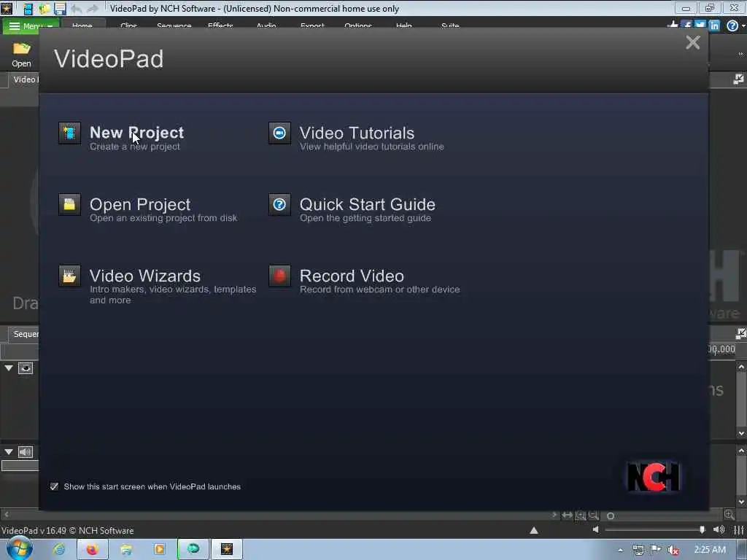Switch to the Sequence tab
The height and width of the screenshot is (560, 747).
(x=174, y=26)
